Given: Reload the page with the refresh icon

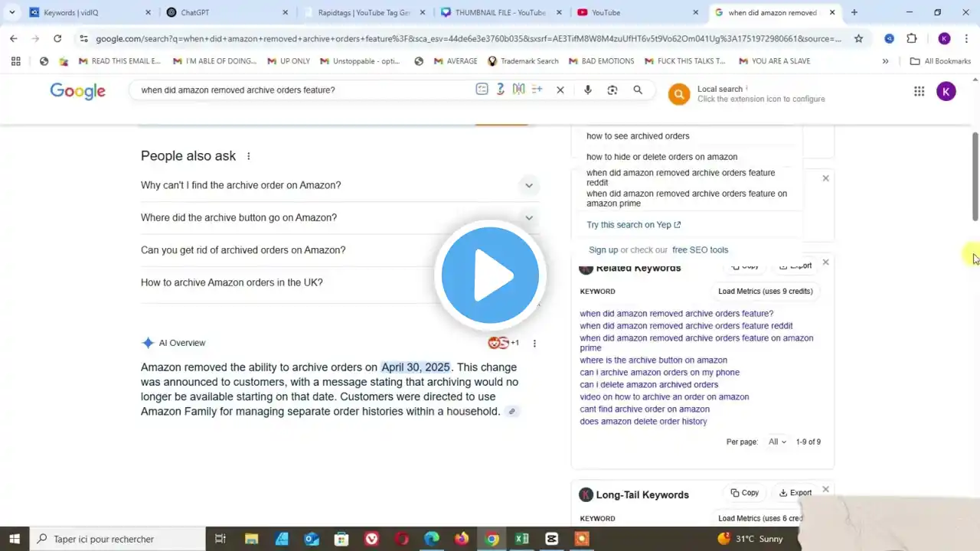Looking at the screenshot, I should pyautogui.click(x=57, y=38).
